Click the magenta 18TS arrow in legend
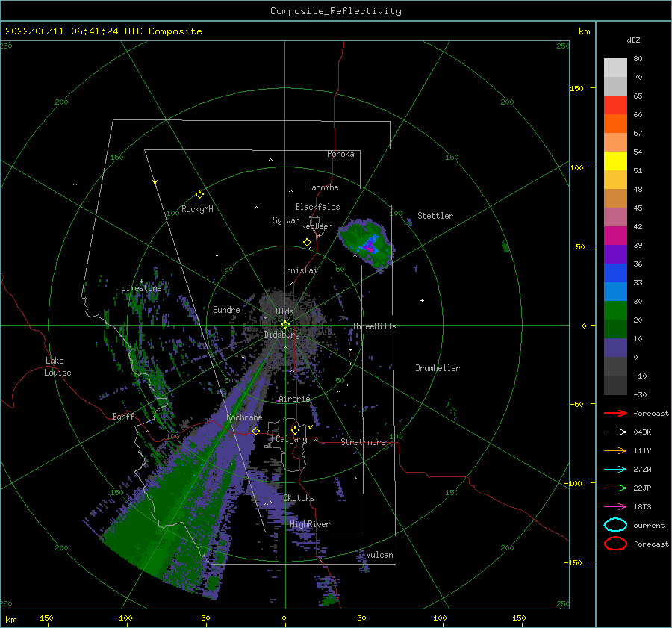The height and width of the screenshot is (628, 672). click(615, 507)
